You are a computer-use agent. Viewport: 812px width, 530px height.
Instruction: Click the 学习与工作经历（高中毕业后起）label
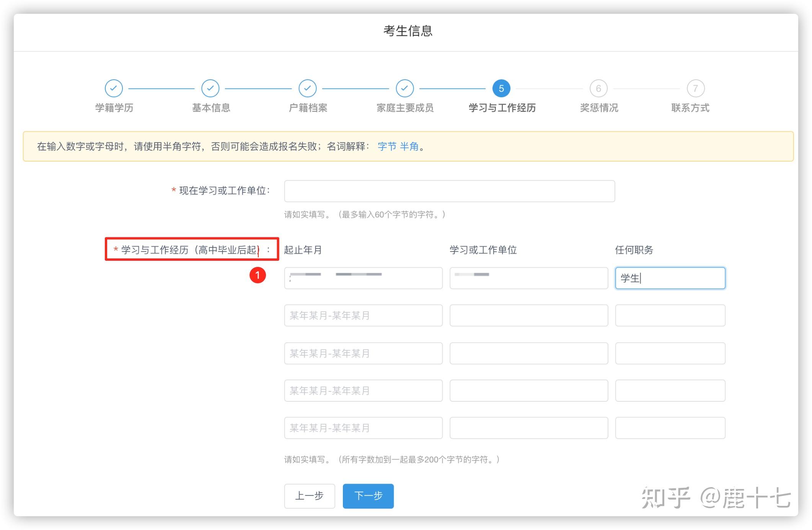tap(192, 250)
